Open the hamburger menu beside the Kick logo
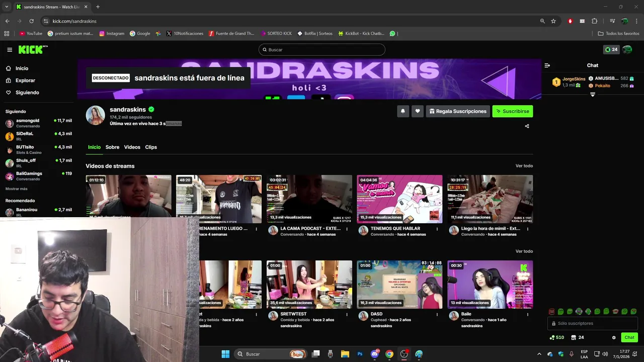 tap(10, 50)
